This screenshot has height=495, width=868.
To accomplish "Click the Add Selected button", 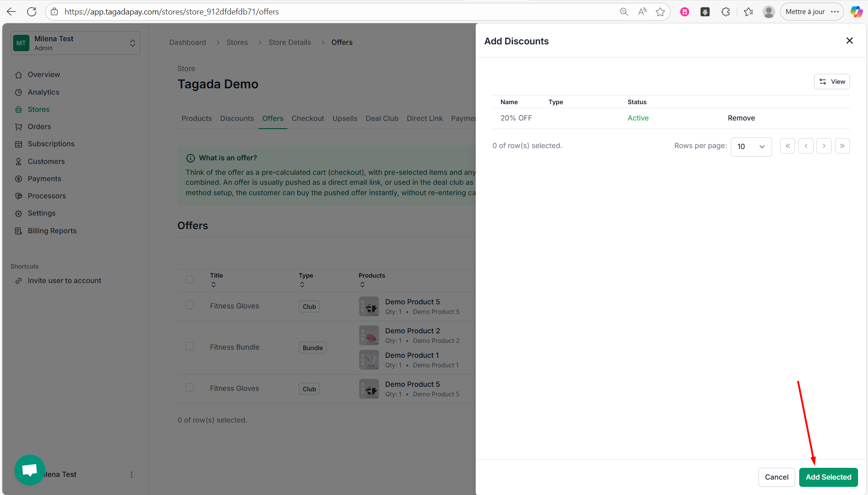I will click(828, 477).
